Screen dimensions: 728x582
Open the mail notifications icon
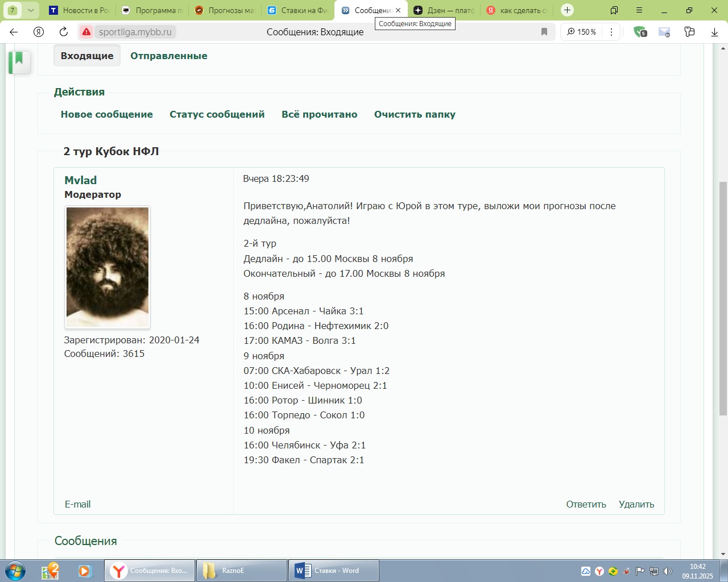(x=664, y=32)
